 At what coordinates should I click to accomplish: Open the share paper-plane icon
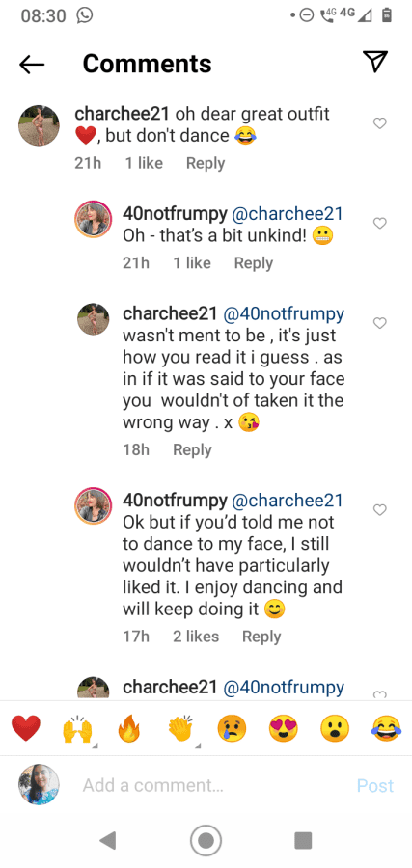click(x=375, y=62)
